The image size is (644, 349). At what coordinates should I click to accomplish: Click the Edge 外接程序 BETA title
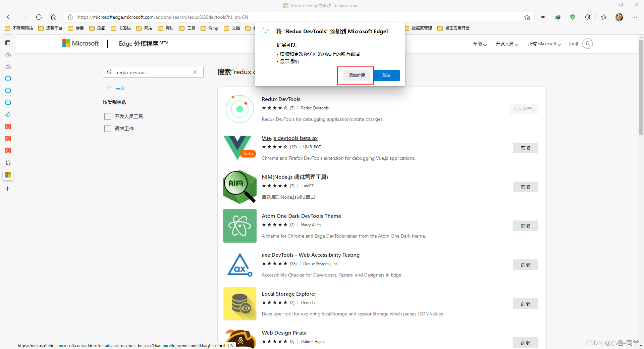coord(144,43)
